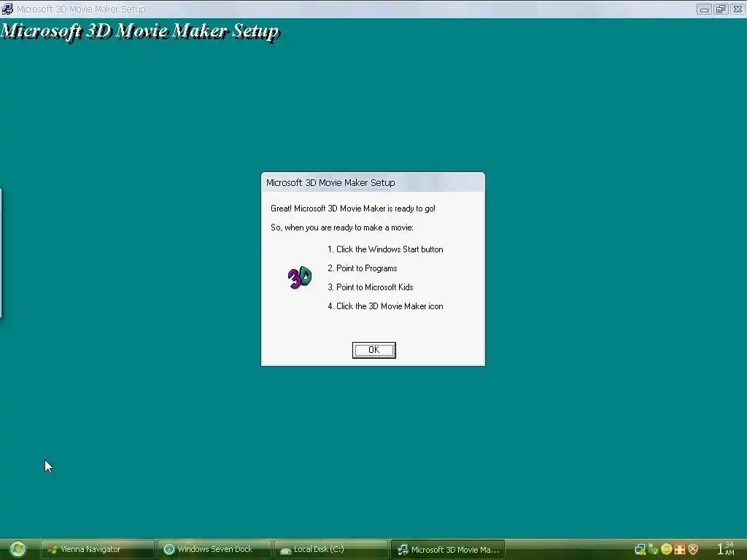Click the text "3. Point to Microsoft Kids"

coord(370,287)
